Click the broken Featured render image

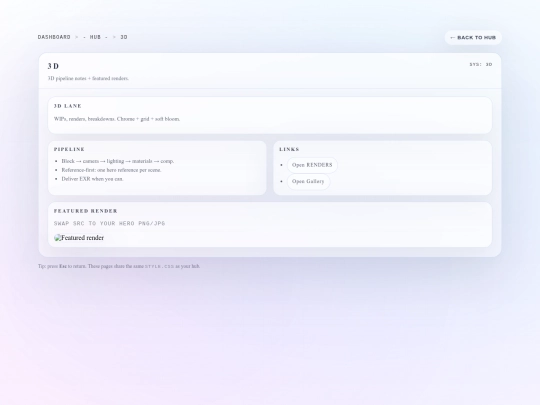[x=79, y=238]
